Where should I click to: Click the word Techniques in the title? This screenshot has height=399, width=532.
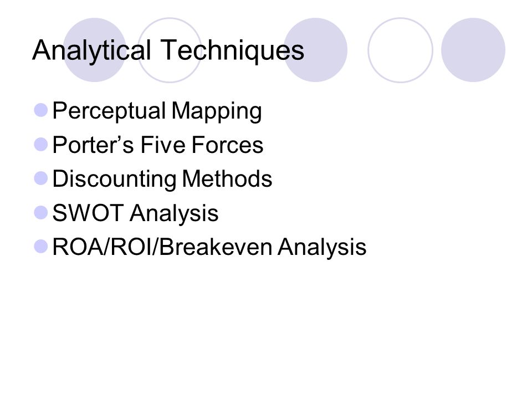pyautogui.click(x=232, y=51)
